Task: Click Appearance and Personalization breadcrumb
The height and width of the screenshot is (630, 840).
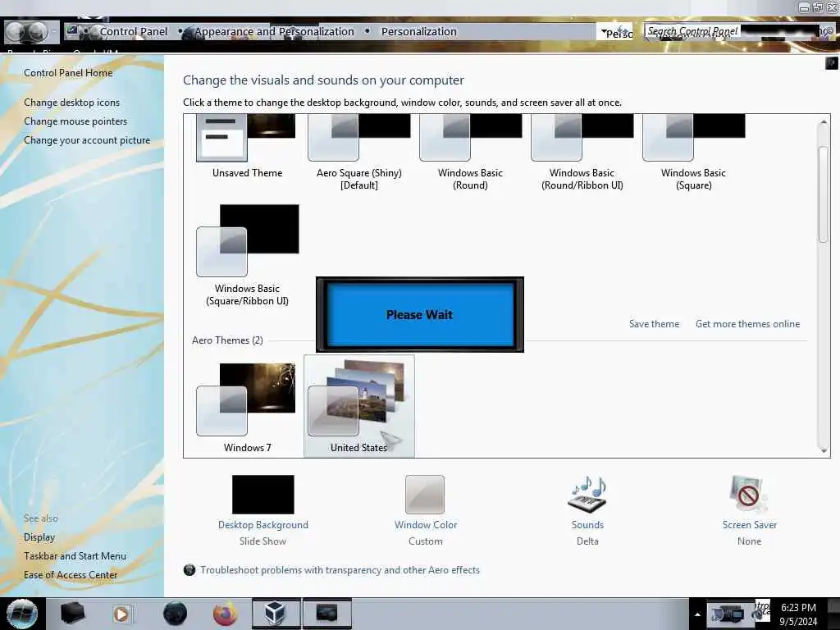Action: pyautogui.click(x=274, y=32)
